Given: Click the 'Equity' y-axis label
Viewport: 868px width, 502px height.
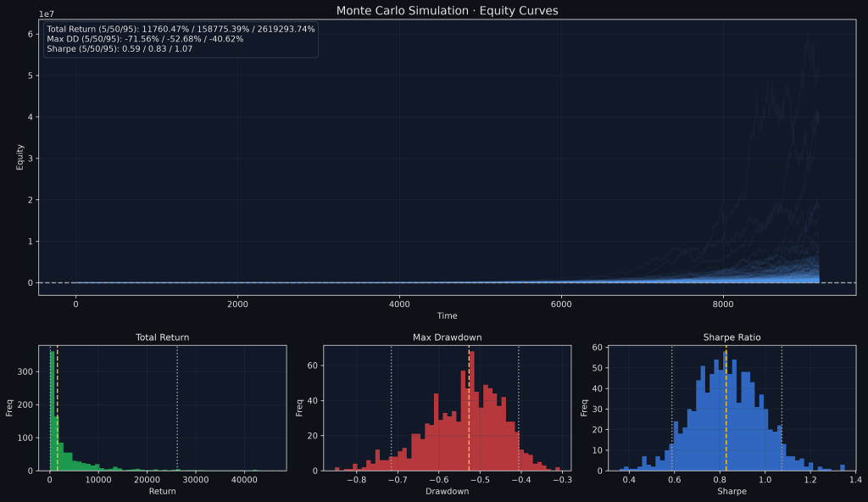Looking at the screenshot, I should click(x=20, y=157).
